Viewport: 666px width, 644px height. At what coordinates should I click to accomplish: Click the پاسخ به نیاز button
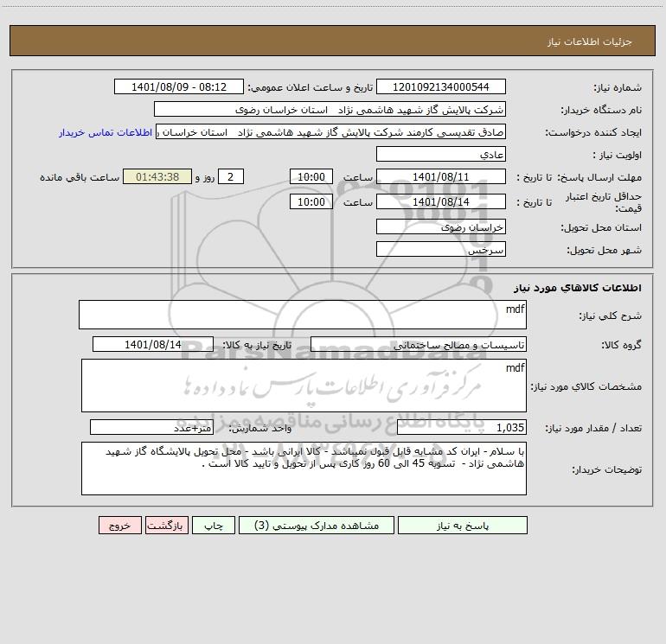463,526
